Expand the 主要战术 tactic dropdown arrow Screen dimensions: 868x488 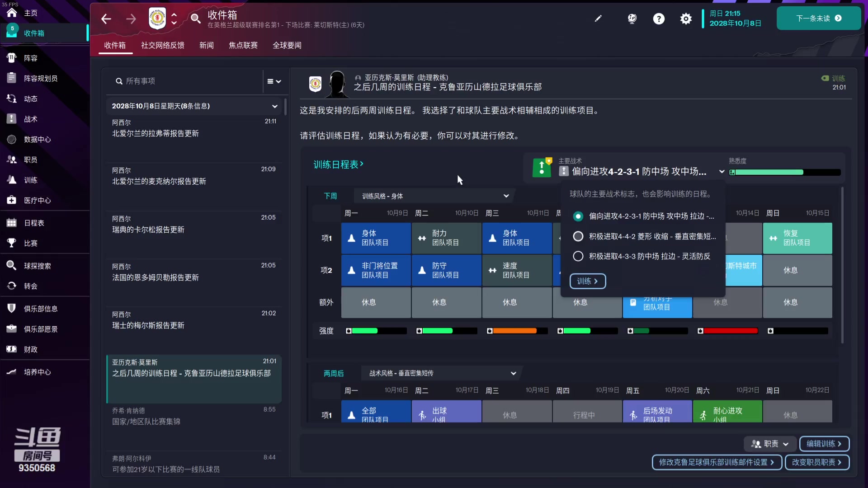point(722,172)
